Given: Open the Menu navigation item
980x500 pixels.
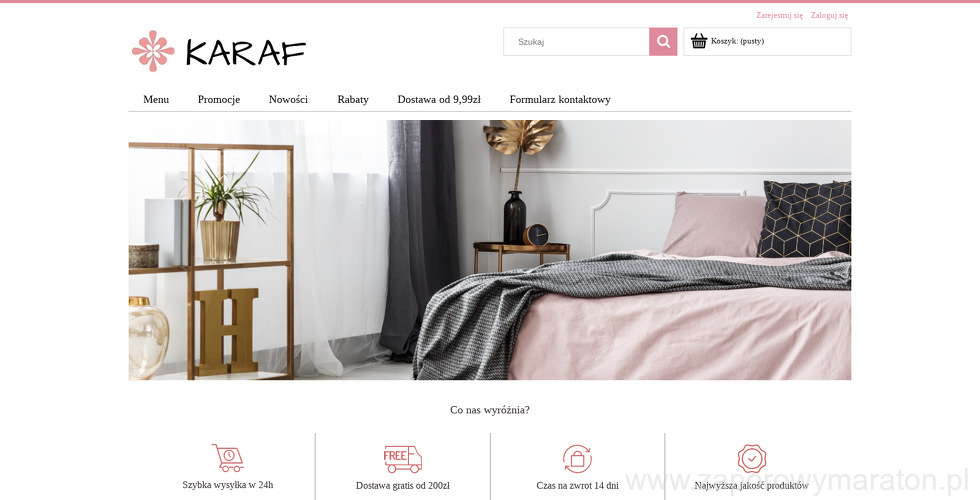Looking at the screenshot, I should (x=156, y=99).
